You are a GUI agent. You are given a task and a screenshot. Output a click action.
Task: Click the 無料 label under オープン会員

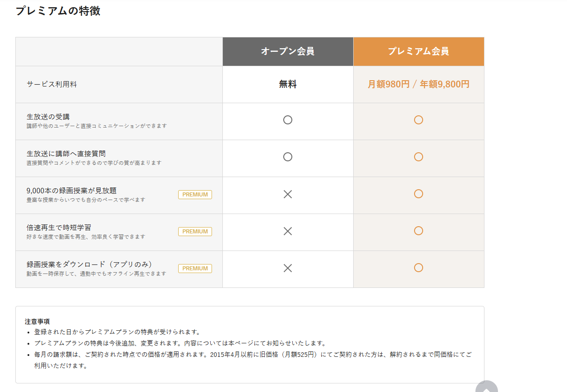pyautogui.click(x=287, y=84)
